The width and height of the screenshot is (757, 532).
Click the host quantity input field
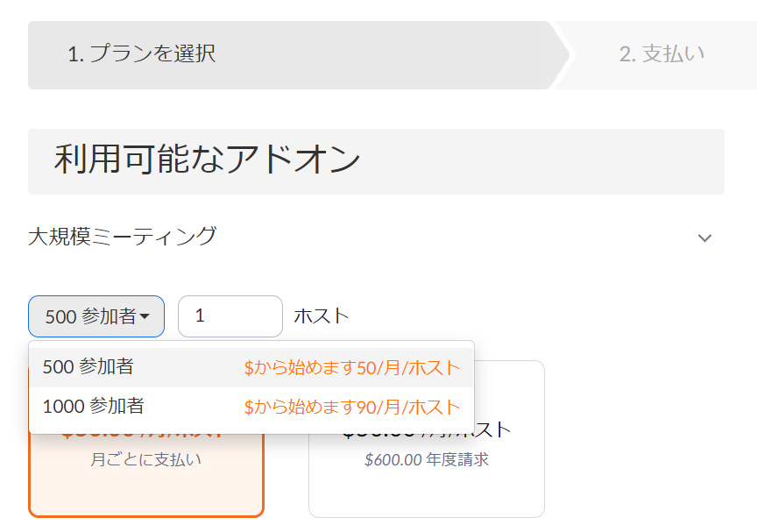coord(230,316)
